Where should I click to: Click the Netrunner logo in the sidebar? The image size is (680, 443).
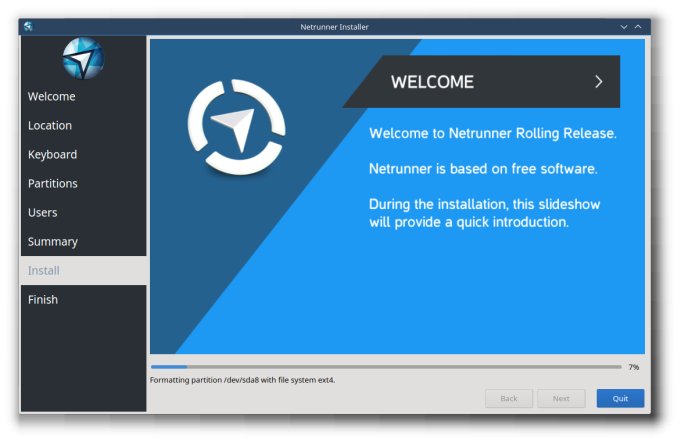coord(83,59)
